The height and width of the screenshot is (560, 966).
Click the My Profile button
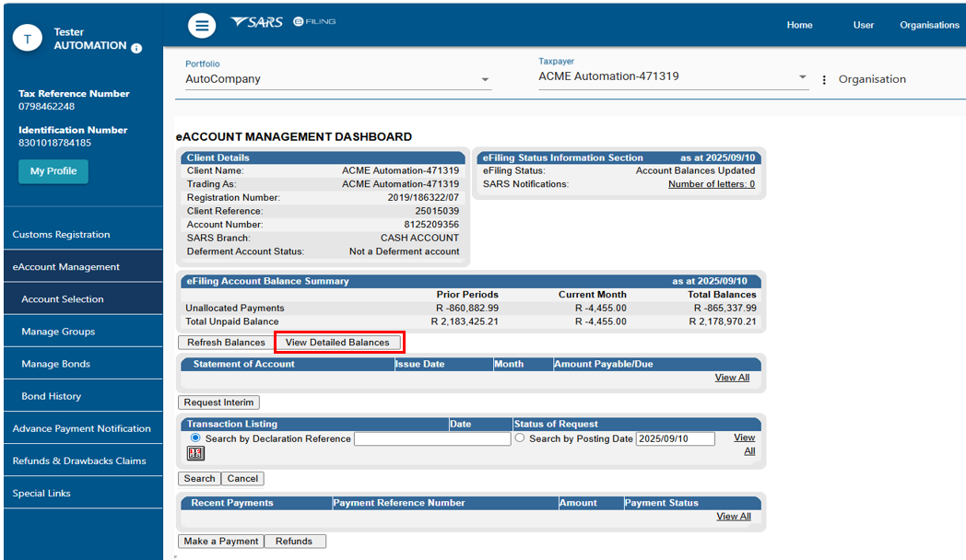tap(53, 171)
